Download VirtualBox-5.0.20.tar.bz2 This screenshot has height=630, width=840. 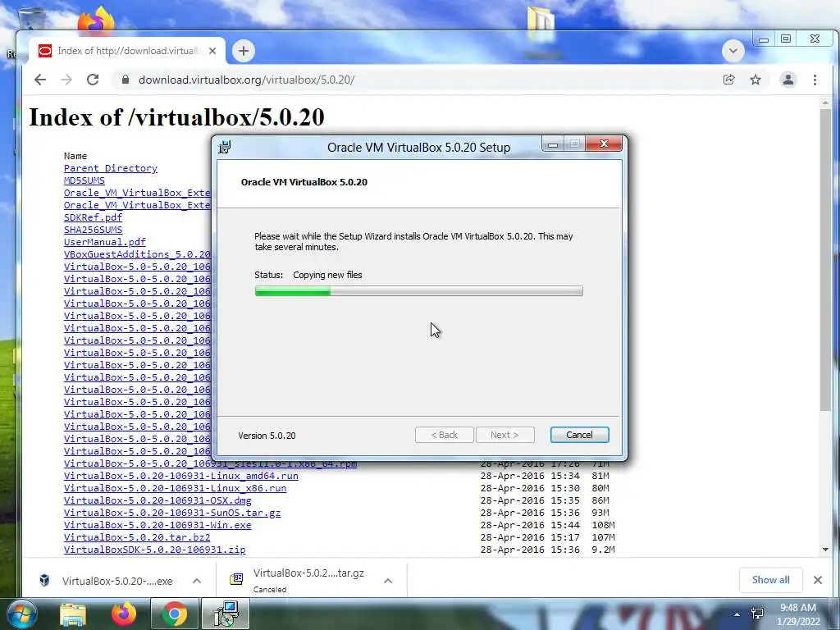137,537
